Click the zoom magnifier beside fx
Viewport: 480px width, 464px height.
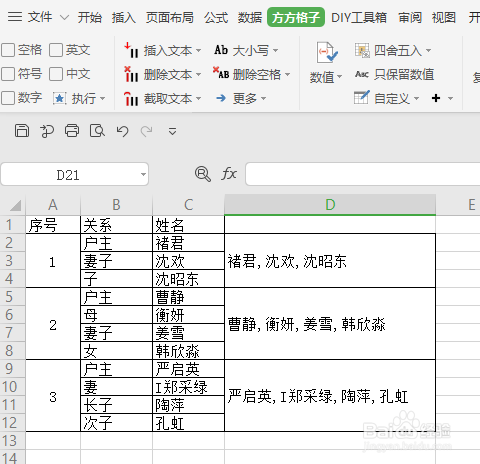(203, 174)
